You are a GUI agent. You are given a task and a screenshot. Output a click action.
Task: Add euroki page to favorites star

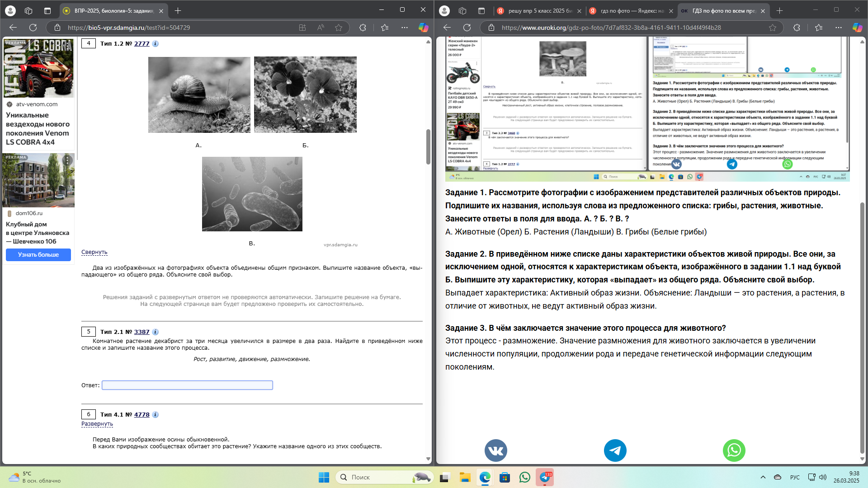tap(773, 28)
